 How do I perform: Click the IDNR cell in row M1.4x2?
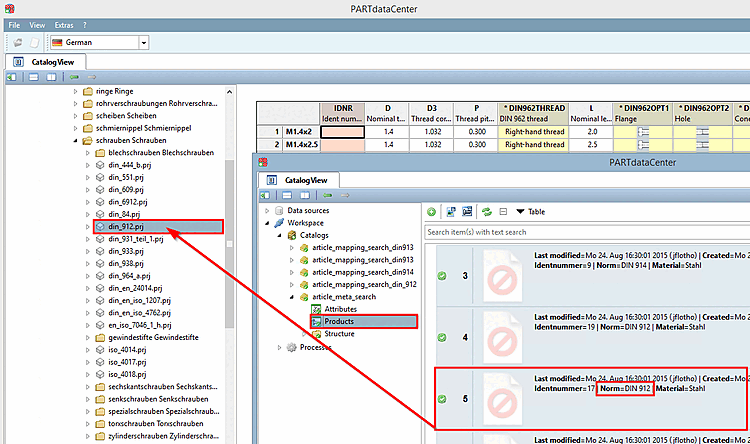tap(342, 132)
